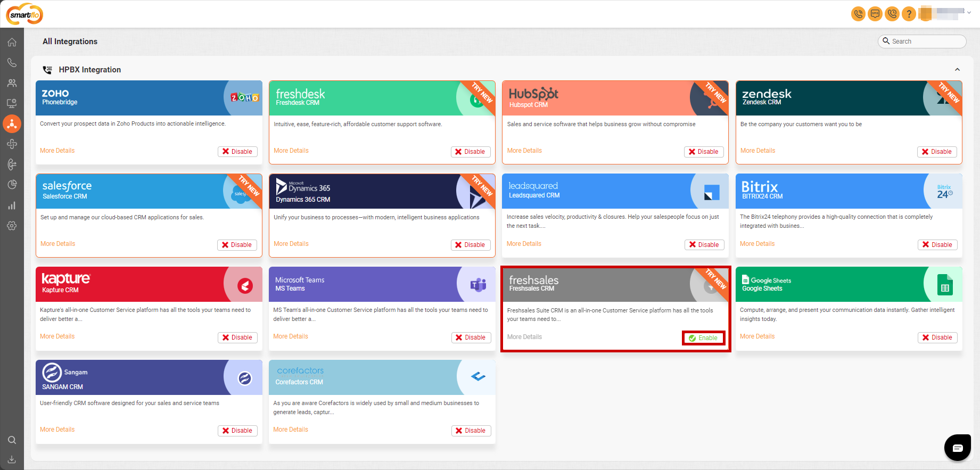Image resolution: width=980 pixels, height=470 pixels.
Task: Open the bar chart reports sidebar icon
Action: [12, 205]
